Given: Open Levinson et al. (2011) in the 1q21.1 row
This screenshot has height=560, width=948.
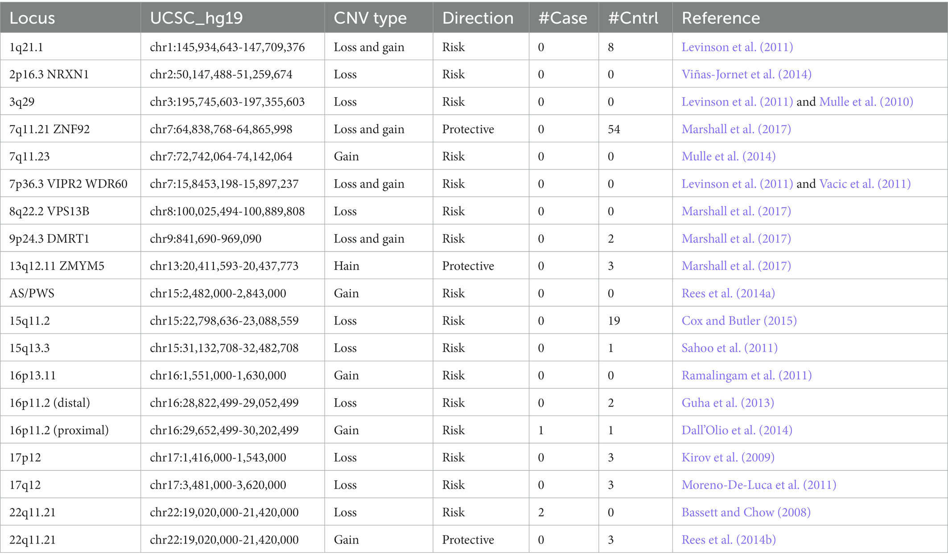Looking at the screenshot, I should 737,47.
